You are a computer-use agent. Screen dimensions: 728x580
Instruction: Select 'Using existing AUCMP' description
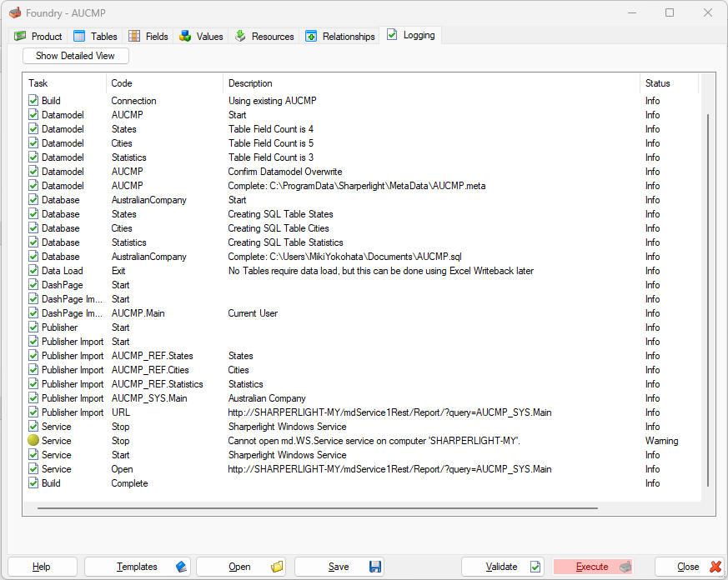coord(272,101)
